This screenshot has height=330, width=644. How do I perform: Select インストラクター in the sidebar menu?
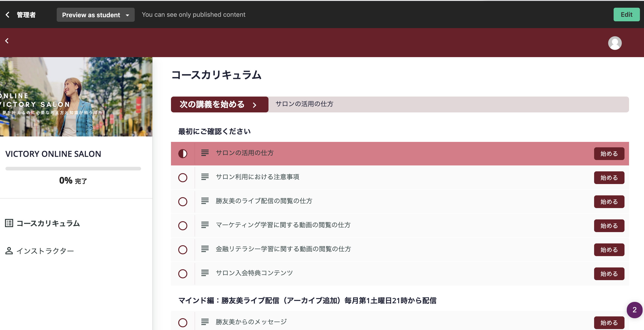coord(45,251)
